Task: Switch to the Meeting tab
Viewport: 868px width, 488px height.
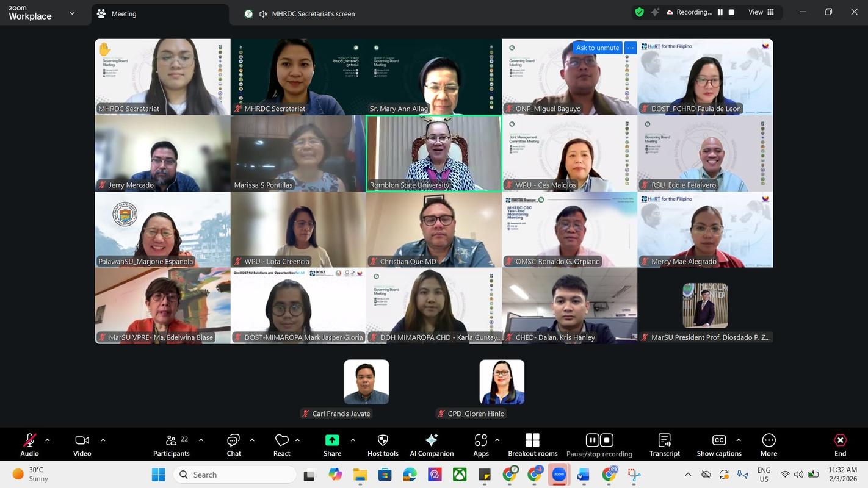Action: click(x=159, y=14)
